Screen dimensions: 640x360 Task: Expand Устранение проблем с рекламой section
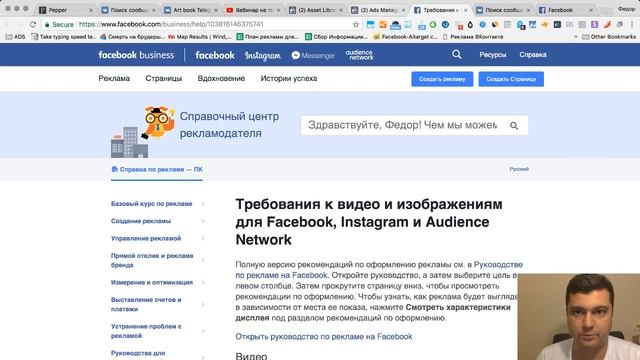click(x=158, y=331)
